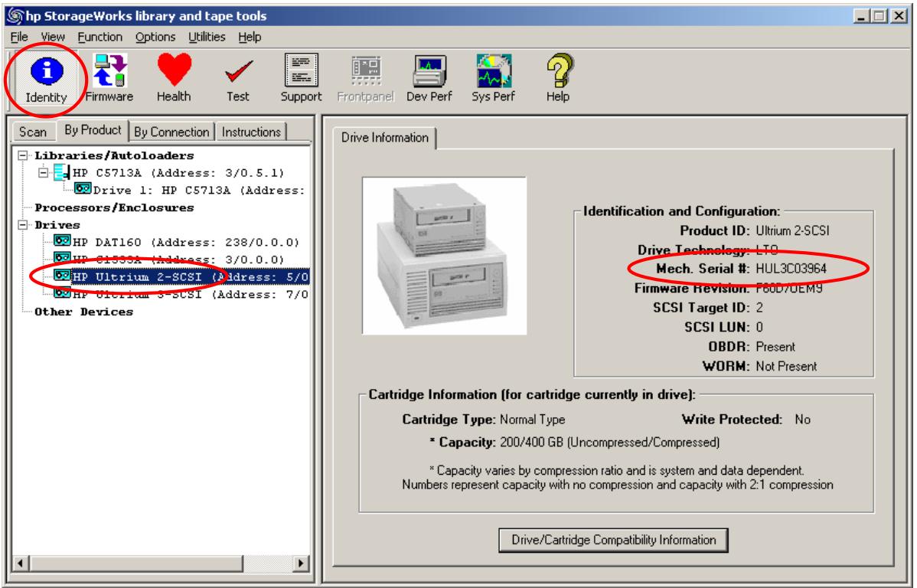The image size is (917, 588).
Task: Click the HP C5713A library icon
Action: pos(61,172)
